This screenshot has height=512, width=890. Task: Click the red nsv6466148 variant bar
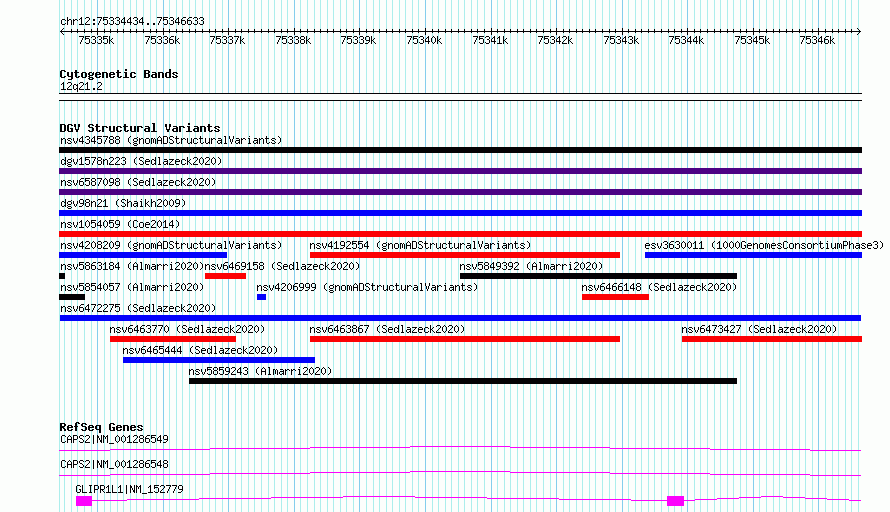tap(615, 297)
